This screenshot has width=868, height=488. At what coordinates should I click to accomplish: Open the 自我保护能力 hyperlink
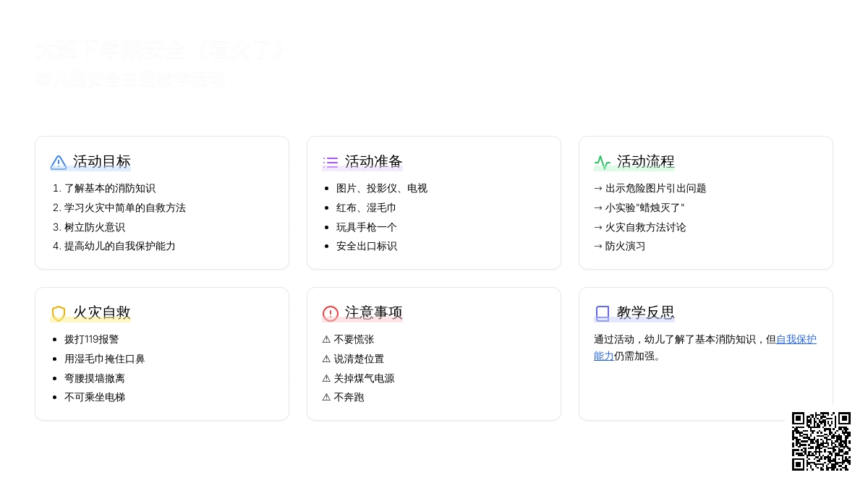point(796,340)
